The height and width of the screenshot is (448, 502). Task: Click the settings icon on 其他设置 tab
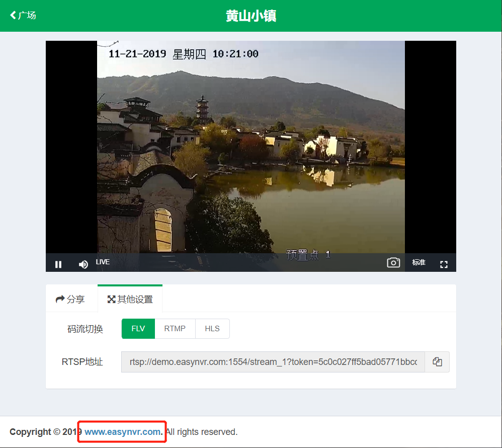point(111,298)
